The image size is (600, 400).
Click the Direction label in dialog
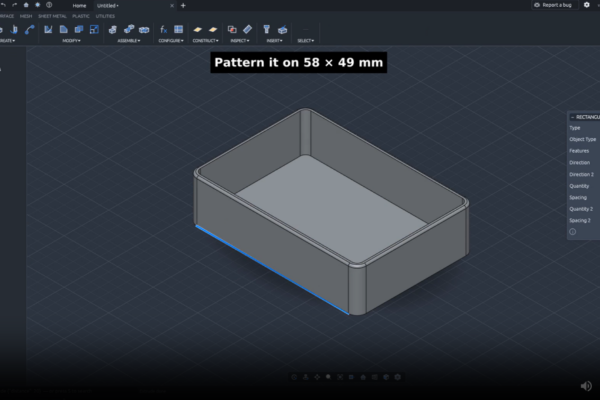pos(579,162)
